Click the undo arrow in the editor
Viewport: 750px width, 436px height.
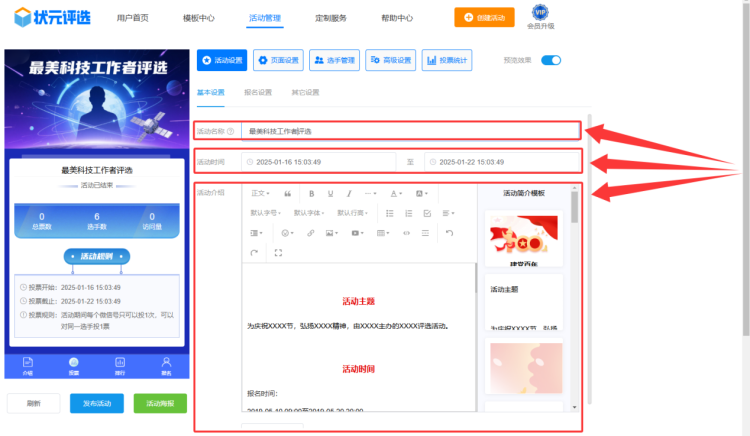point(449,233)
